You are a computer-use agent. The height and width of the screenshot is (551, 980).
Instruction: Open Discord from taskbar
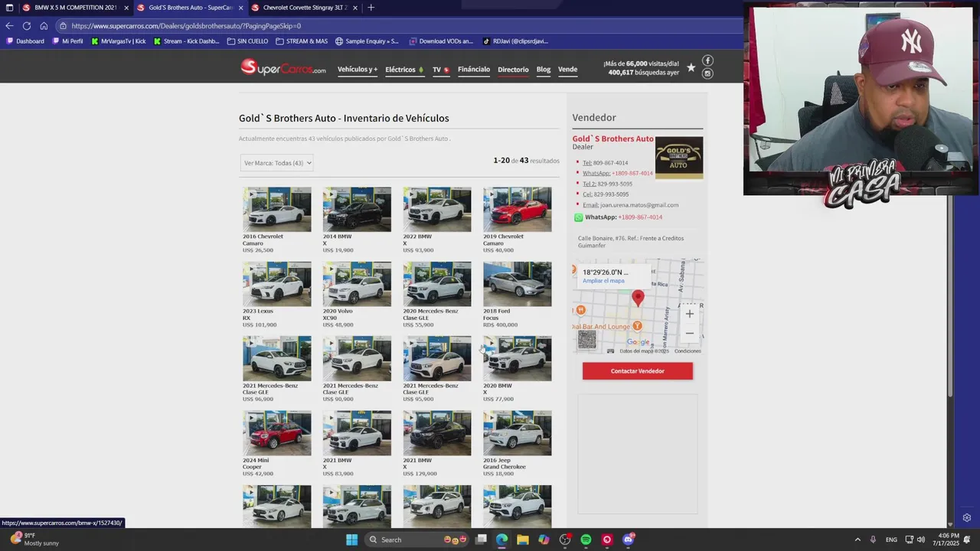(629, 540)
